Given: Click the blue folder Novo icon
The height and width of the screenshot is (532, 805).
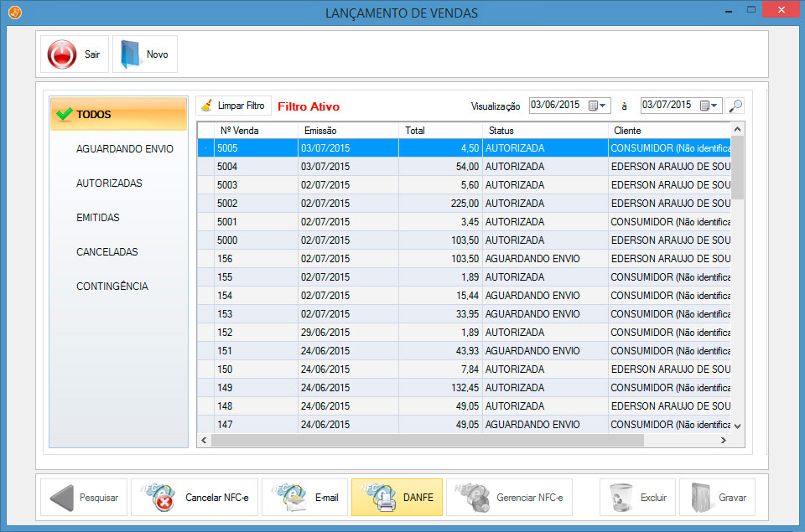Looking at the screenshot, I should tap(131, 54).
